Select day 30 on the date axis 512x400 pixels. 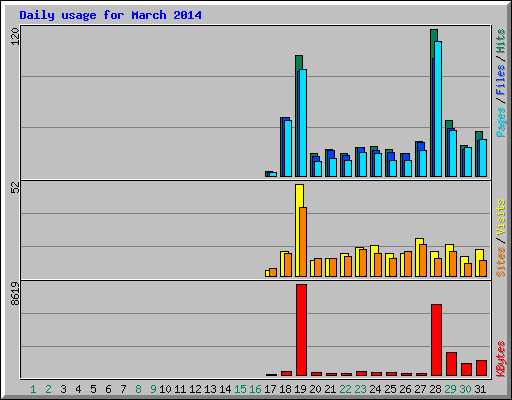(x=465, y=389)
